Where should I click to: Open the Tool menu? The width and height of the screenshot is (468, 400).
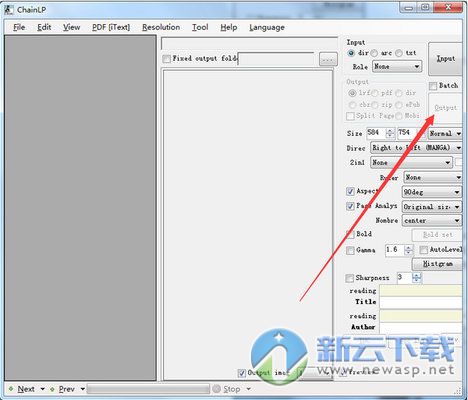[x=200, y=27]
